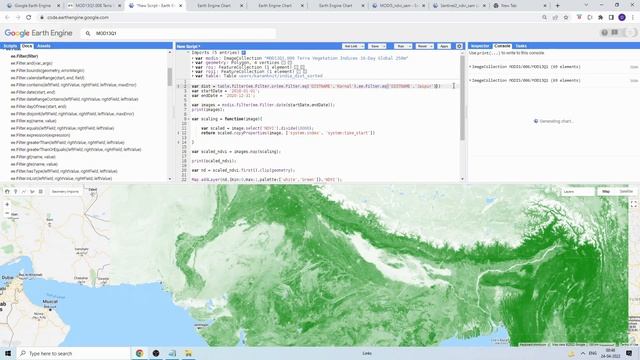This screenshot has height=360, width=640.
Task: Click the search magnifier icon
Action: (88, 33)
